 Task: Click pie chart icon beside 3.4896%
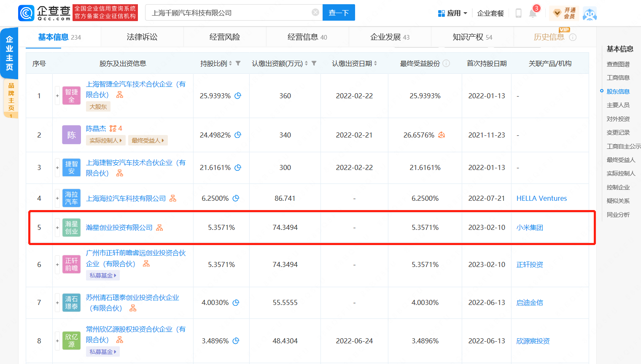pyautogui.click(x=236, y=341)
